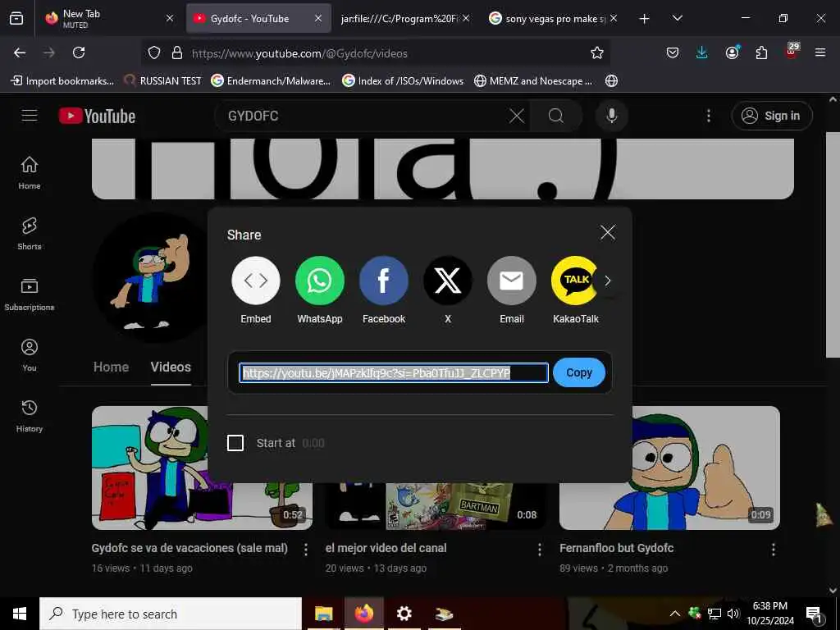Select the youtu.be share URL field
The height and width of the screenshot is (630, 840).
coord(394,373)
